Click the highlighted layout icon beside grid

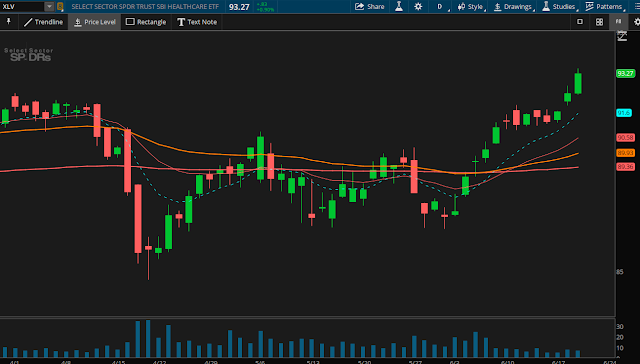pos(618,22)
